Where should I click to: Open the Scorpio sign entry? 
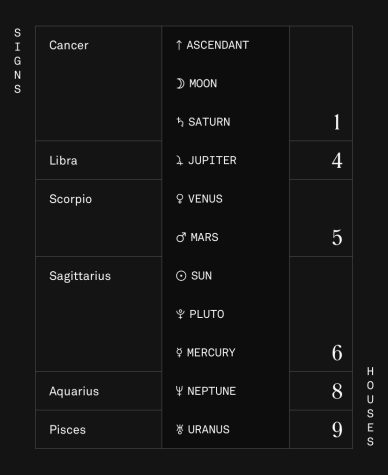click(x=99, y=218)
